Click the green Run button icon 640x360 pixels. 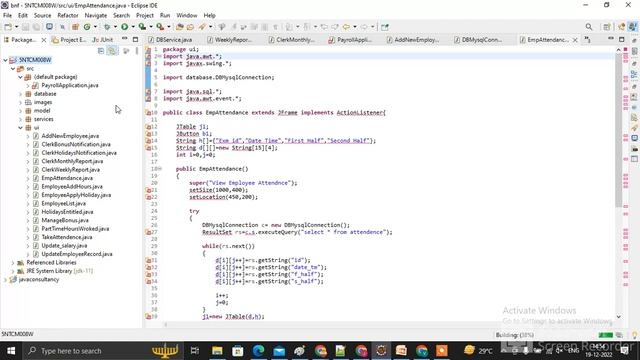[x=124, y=27]
